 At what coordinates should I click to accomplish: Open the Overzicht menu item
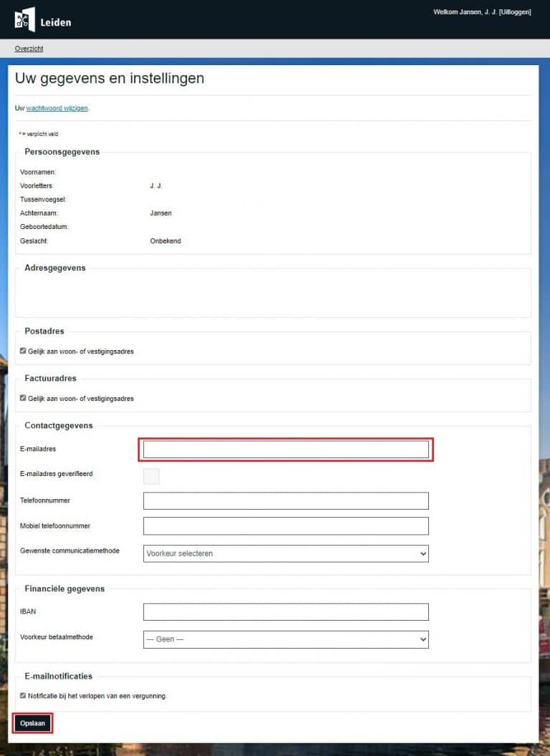(x=29, y=49)
